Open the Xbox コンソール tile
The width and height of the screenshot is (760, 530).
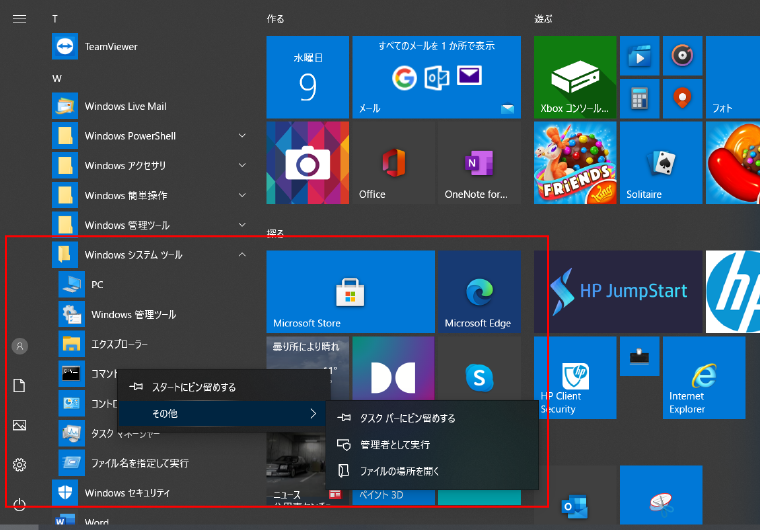coord(575,77)
